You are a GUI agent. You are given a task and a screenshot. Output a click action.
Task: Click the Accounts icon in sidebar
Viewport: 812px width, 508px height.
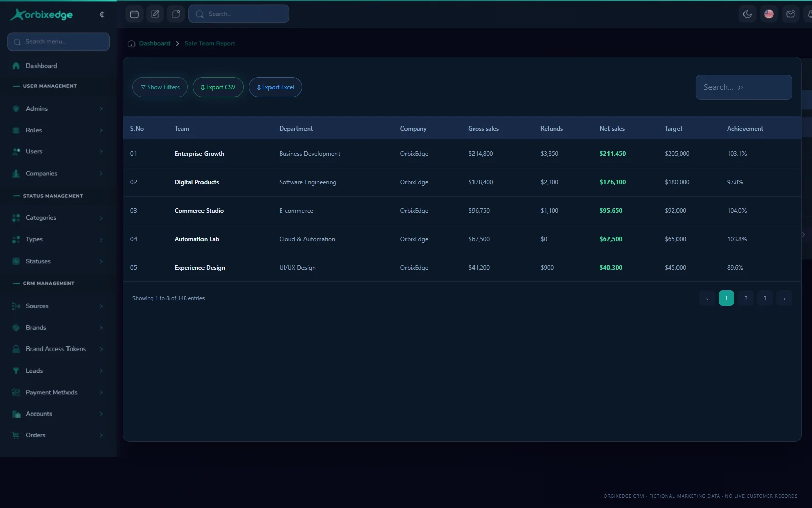(16, 414)
